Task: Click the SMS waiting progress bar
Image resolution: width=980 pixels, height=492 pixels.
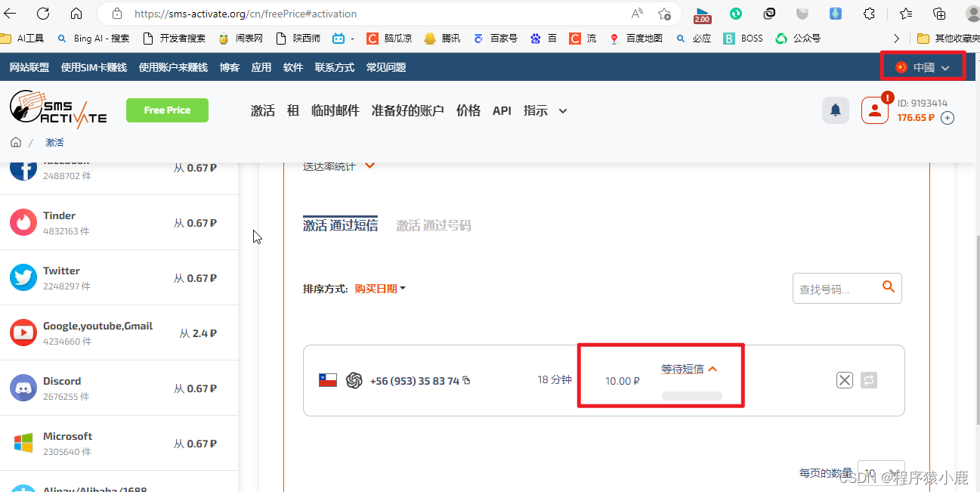Action: tap(692, 396)
